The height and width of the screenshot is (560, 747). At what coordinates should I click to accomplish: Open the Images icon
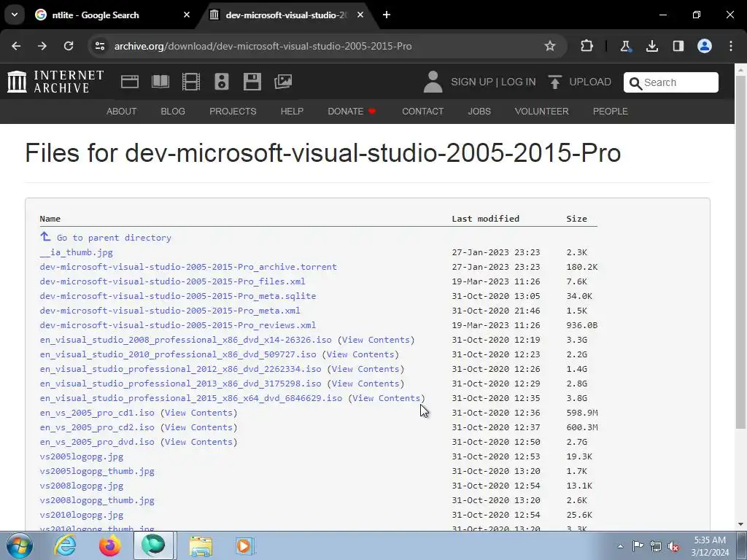283,82
